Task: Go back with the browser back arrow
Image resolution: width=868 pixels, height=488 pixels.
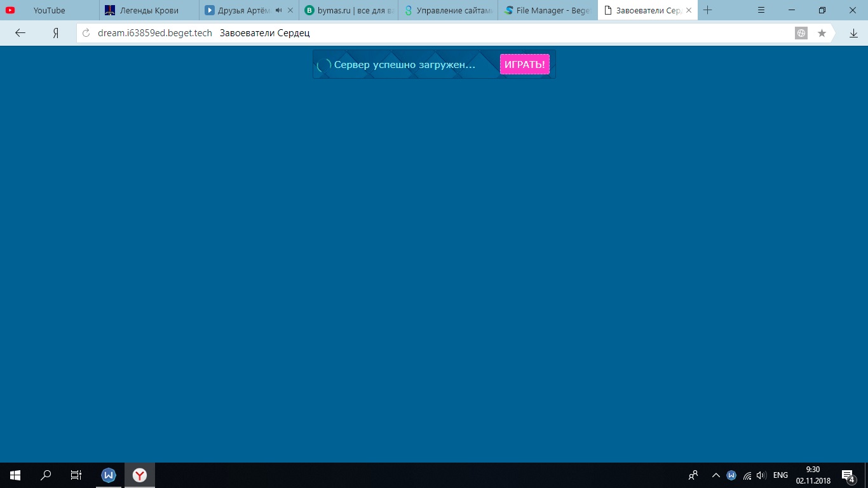Action: tap(20, 33)
